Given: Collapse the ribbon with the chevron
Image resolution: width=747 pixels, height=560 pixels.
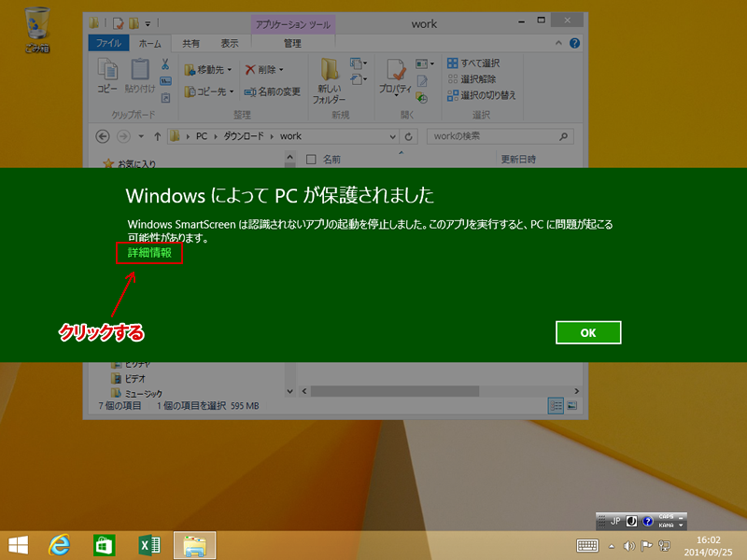Looking at the screenshot, I should coord(558,43).
